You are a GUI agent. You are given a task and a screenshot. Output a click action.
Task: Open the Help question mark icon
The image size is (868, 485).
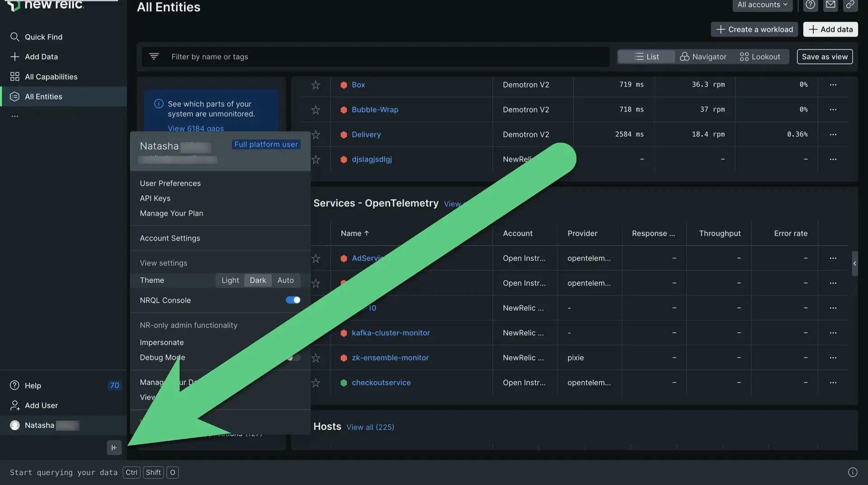pos(810,5)
